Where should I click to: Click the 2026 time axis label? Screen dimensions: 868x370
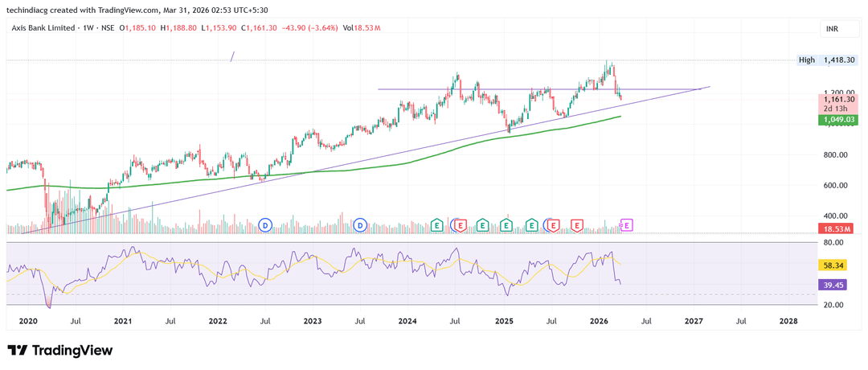pyautogui.click(x=599, y=321)
